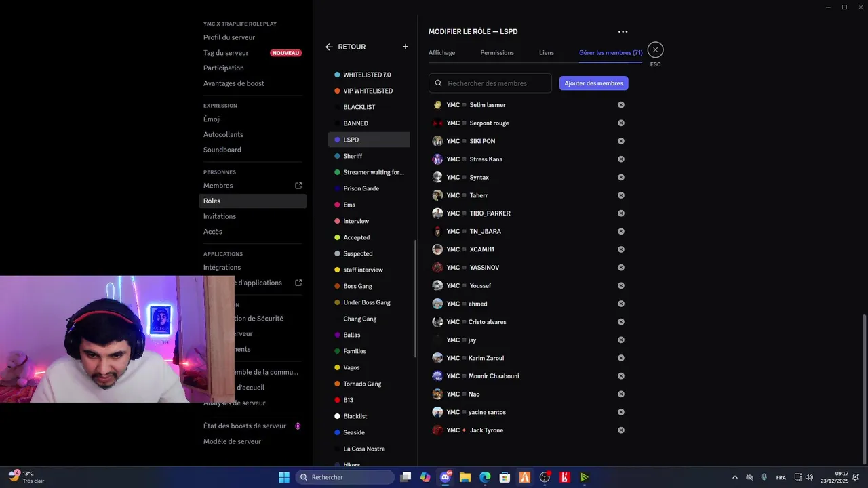Viewport: 868px width, 488px height.
Task: Open Microsoft Edge from the taskbar
Action: [485, 477]
